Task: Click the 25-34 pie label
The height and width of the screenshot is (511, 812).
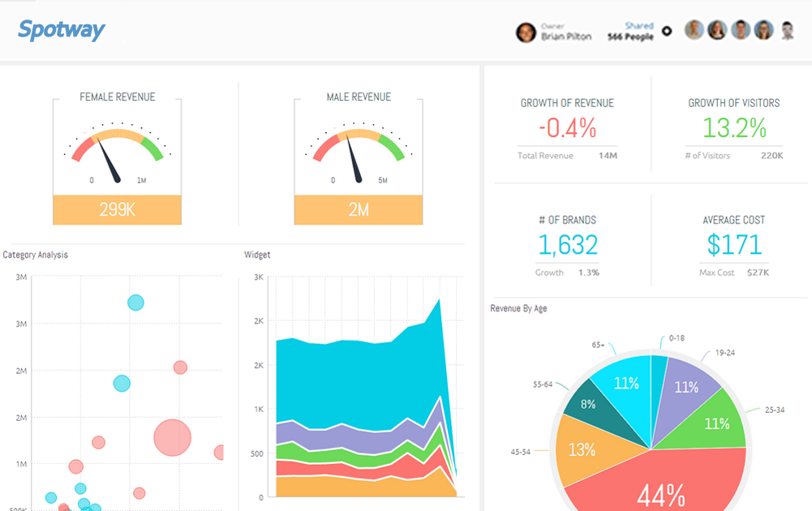Action: 775,410
